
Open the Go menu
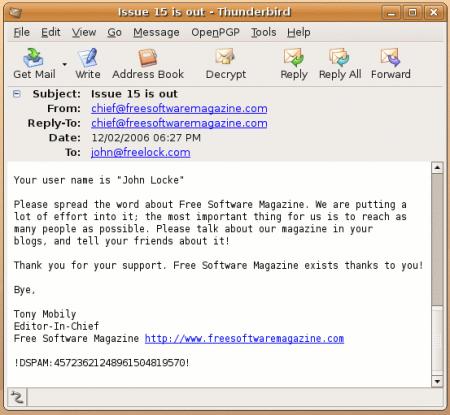point(114,32)
